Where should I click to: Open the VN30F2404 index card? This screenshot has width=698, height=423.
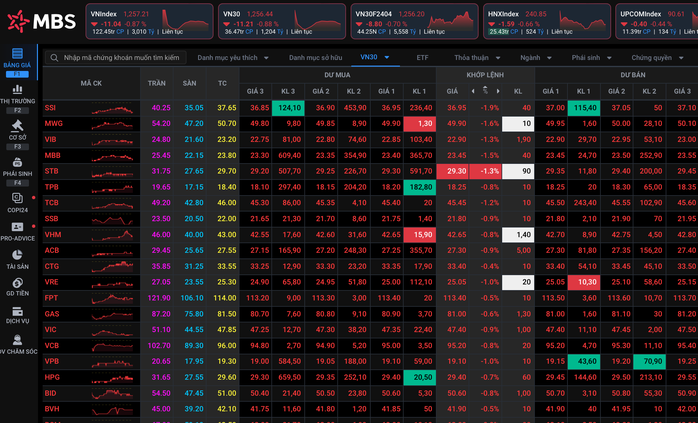(x=414, y=21)
